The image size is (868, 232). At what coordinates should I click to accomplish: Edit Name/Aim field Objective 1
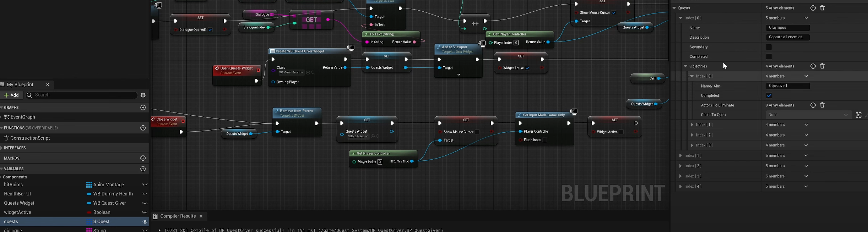[x=788, y=86]
